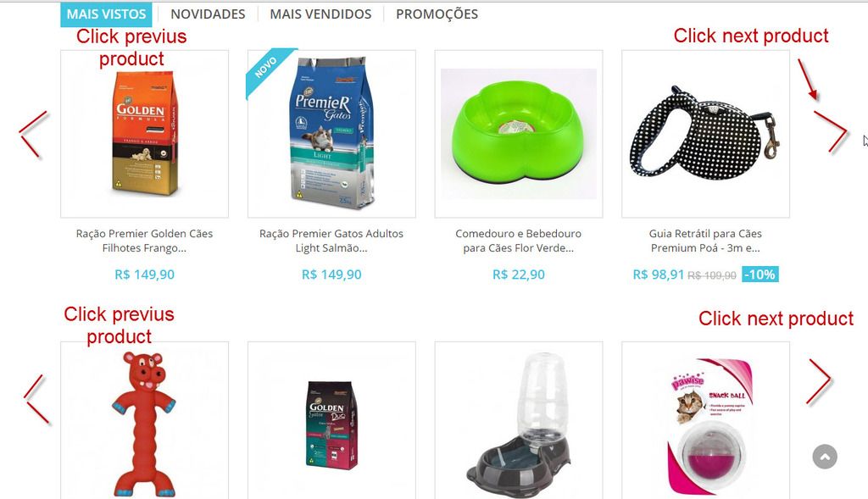Click the red hippo toy image

144,424
